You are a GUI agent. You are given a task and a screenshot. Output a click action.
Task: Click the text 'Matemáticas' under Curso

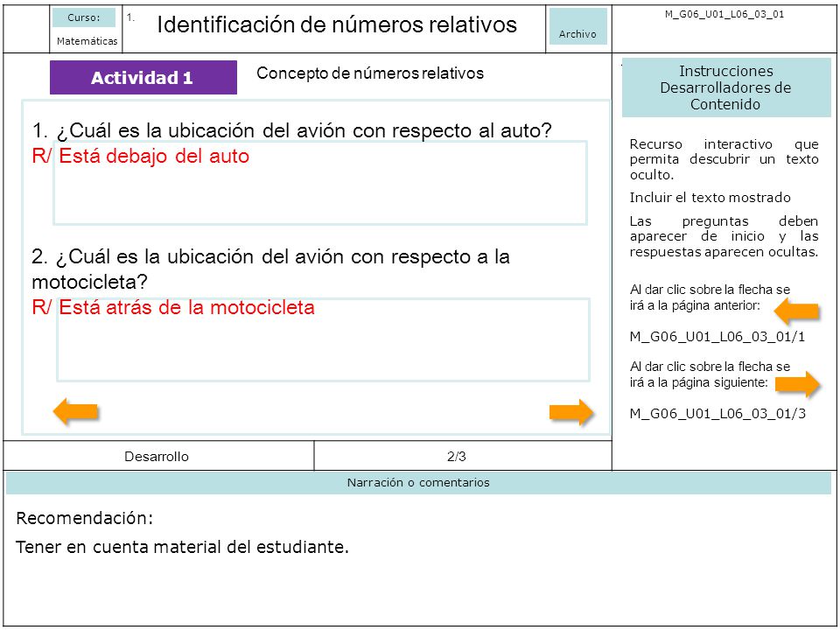tap(87, 41)
